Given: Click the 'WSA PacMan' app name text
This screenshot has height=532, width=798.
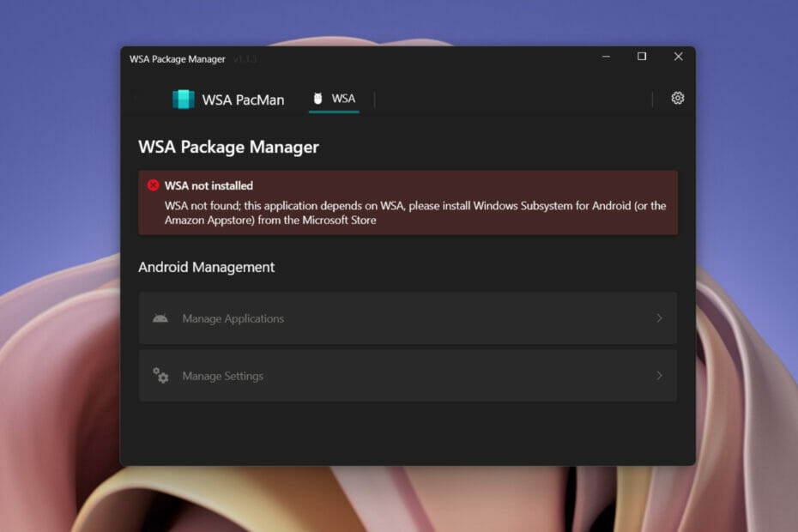Looking at the screenshot, I should point(244,100).
